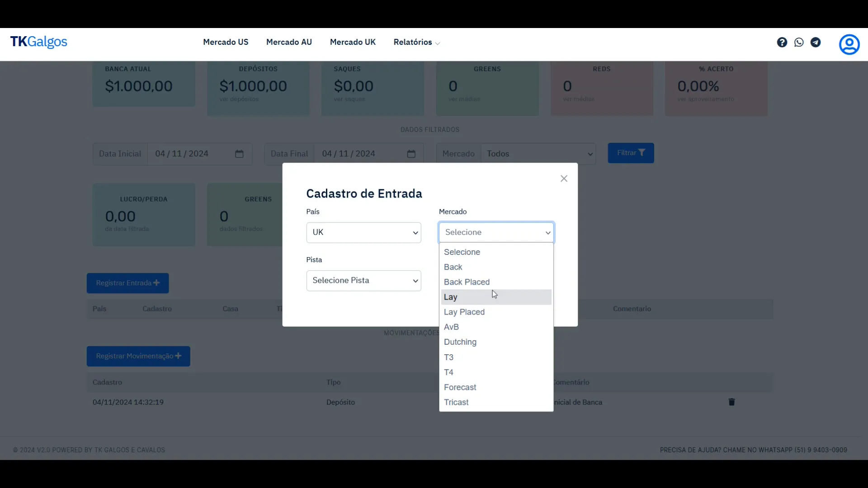This screenshot has height=488, width=868.
Task: Click the WhatsApp help text in the footer
Action: pyautogui.click(x=753, y=450)
